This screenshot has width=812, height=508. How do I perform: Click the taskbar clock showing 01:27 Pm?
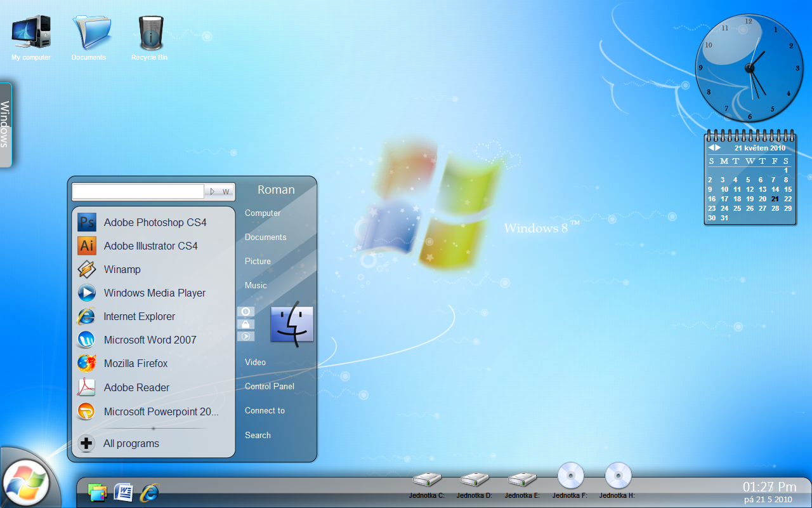tap(769, 487)
